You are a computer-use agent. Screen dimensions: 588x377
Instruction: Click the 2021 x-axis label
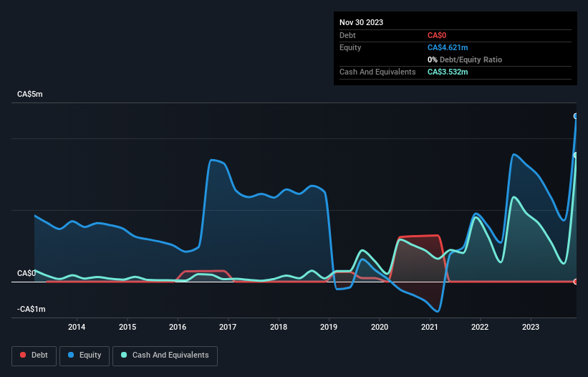(x=430, y=327)
